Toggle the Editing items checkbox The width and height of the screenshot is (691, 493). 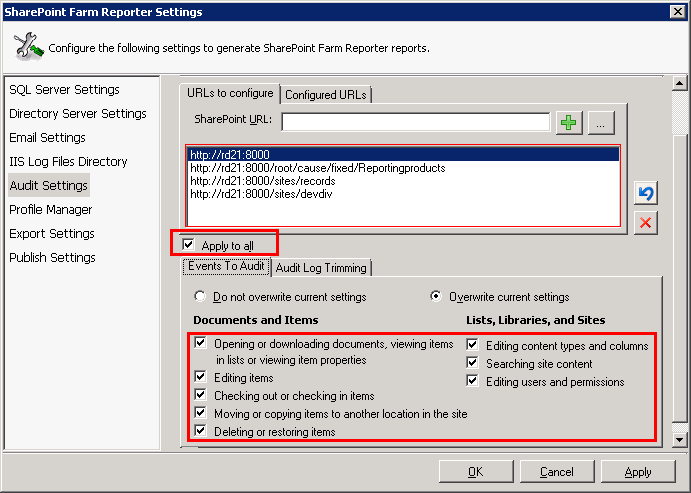coord(201,376)
